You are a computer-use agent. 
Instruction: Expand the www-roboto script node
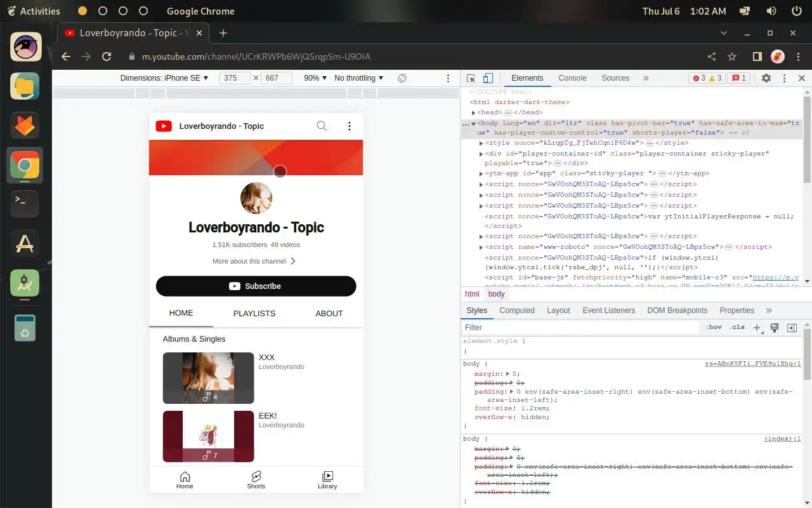(x=481, y=247)
